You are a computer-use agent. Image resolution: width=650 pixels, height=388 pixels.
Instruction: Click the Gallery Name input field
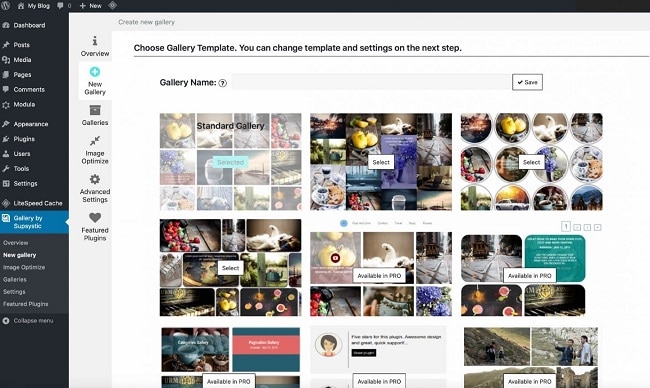[371, 82]
